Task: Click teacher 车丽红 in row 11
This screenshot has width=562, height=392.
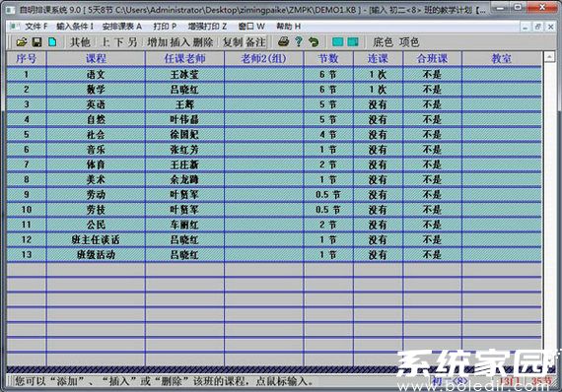Action: 184,225
